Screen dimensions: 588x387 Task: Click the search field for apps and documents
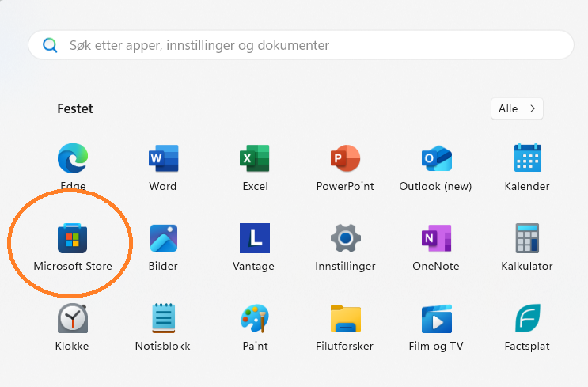click(x=301, y=45)
